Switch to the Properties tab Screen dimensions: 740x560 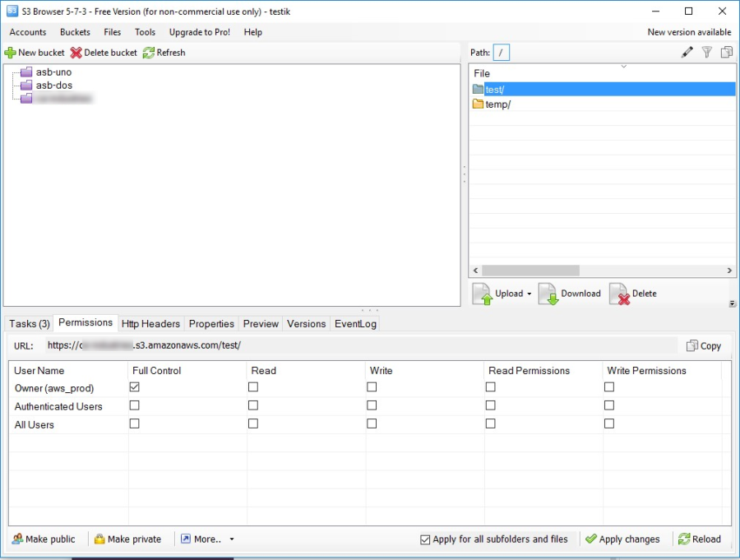211,323
